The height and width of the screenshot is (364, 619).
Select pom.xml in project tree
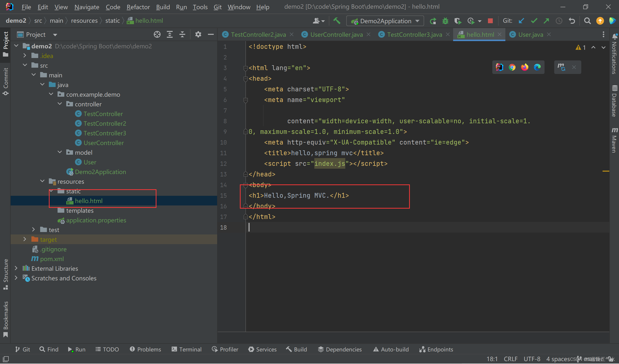[52, 259]
